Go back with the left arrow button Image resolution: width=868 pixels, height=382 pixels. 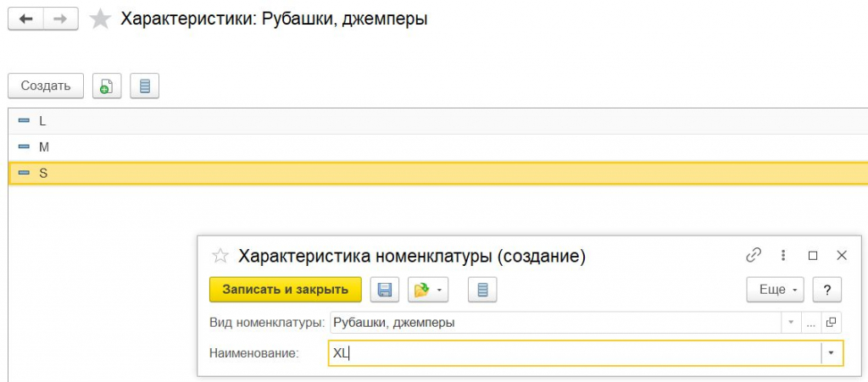(x=25, y=19)
